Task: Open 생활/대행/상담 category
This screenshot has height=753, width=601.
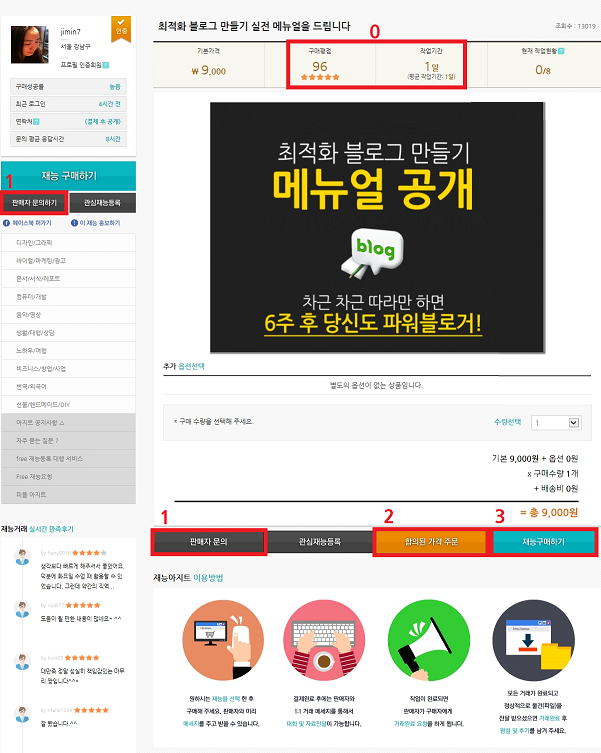Action: coord(68,332)
